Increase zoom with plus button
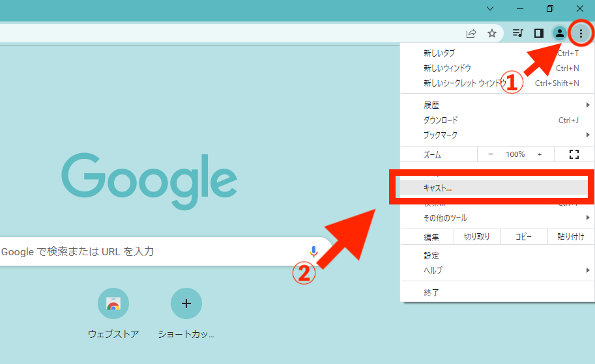The height and width of the screenshot is (364, 595). (539, 154)
